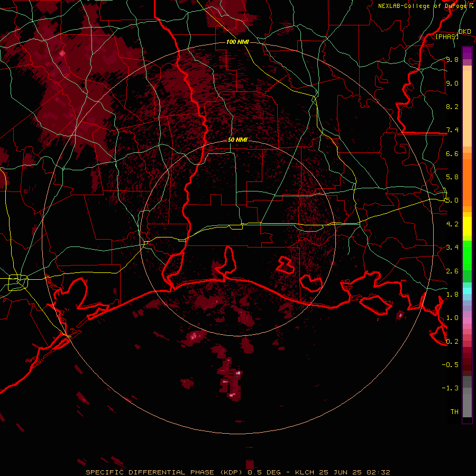The height and width of the screenshot is (476, 476).
Task: Click the 0.2 value on the color scale
Action: click(452, 341)
